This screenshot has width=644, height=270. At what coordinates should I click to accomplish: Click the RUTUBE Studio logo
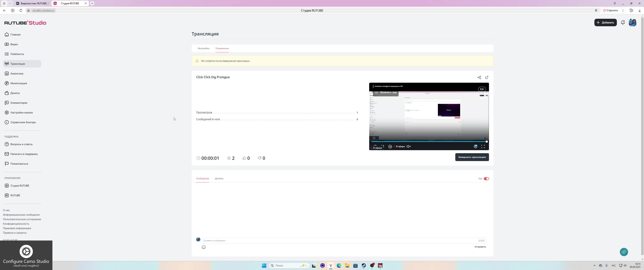tap(25, 23)
